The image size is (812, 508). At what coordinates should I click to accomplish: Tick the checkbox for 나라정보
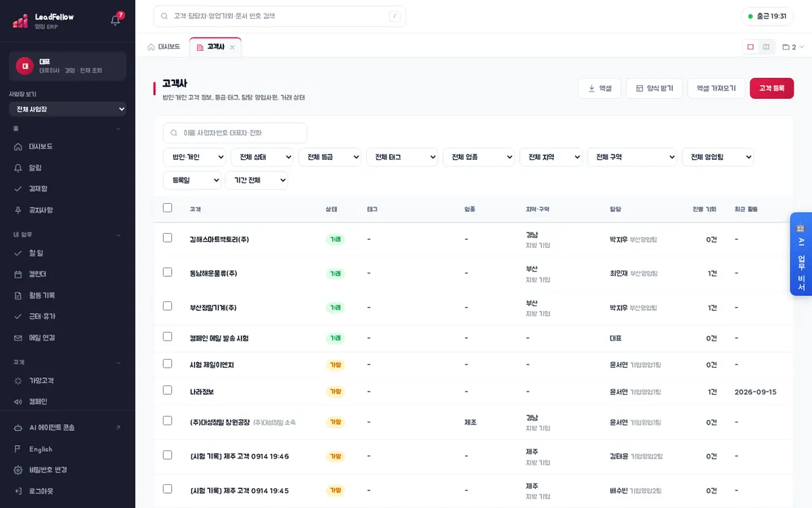168,390
